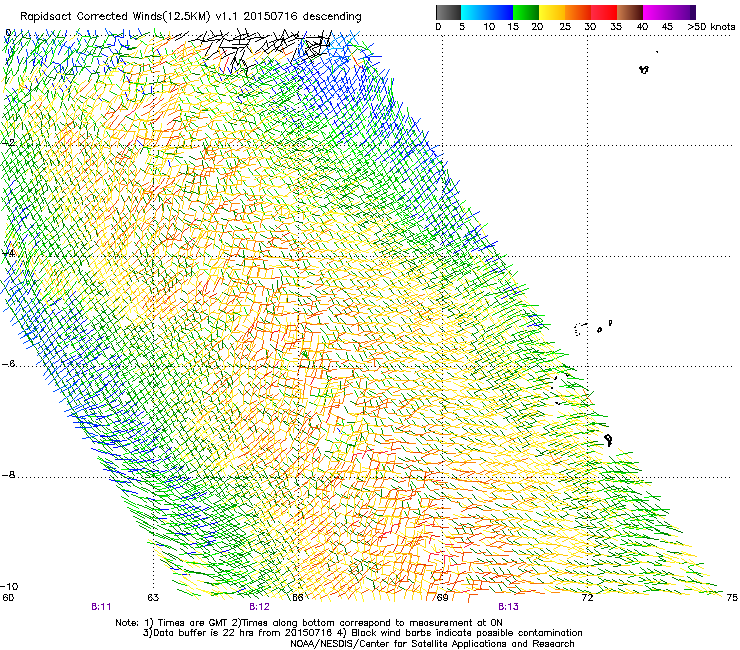Click the '-2' latitude axis label
This screenshot has width=740, height=650.
point(8,143)
